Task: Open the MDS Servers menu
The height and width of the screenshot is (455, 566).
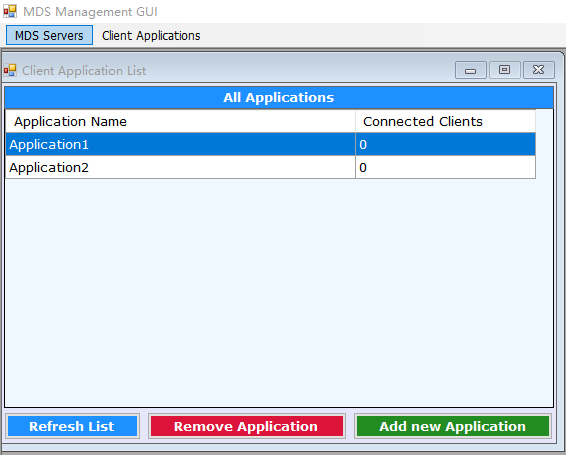Action: tap(49, 35)
